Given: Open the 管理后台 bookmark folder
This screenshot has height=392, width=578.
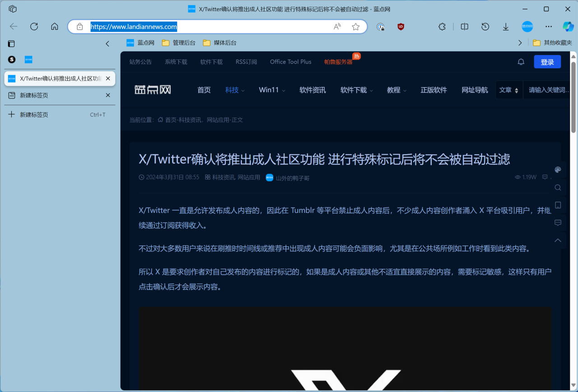Looking at the screenshot, I should tap(179, 43).
